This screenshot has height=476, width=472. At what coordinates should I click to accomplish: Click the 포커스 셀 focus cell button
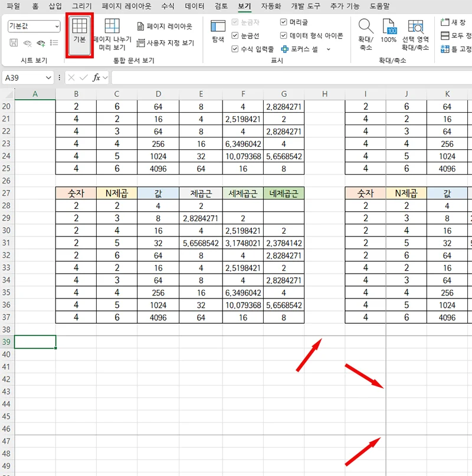(299, 49)
